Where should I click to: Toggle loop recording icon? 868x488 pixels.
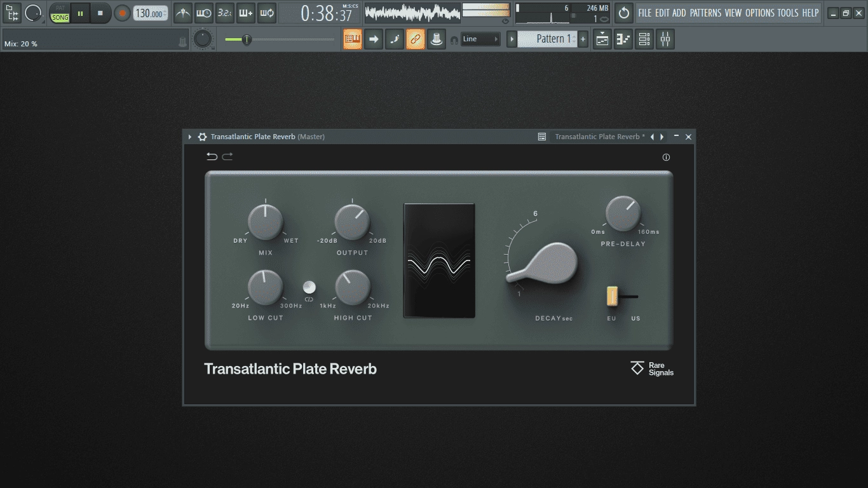click(x=267, y=13)
